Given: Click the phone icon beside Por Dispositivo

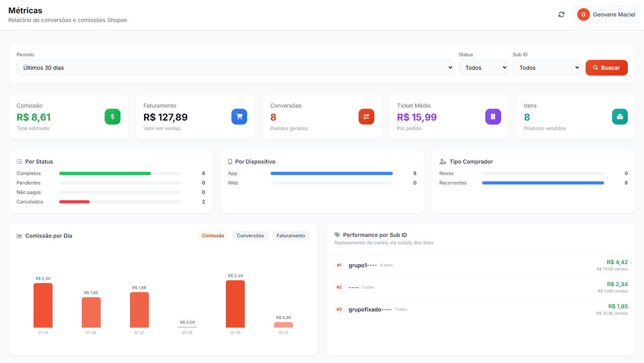Looking at the screenshot, I should pos(230,162).
